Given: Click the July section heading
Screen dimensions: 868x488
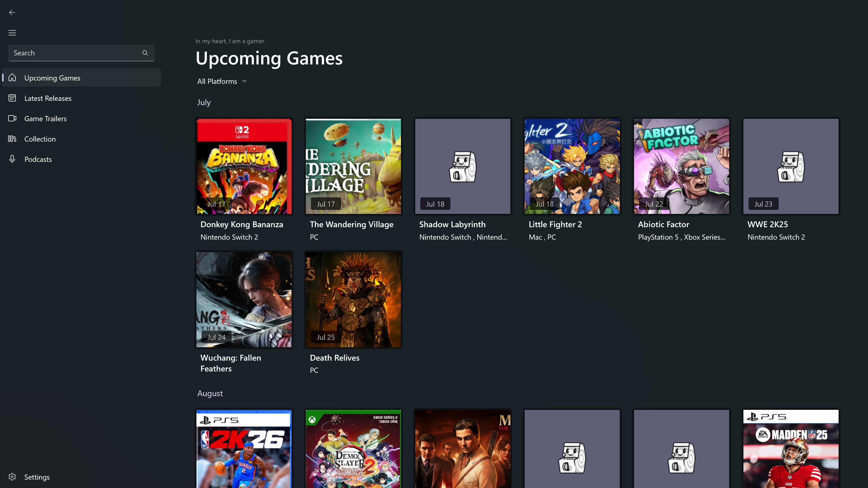Looking at the screenshot, I should 204,102.
